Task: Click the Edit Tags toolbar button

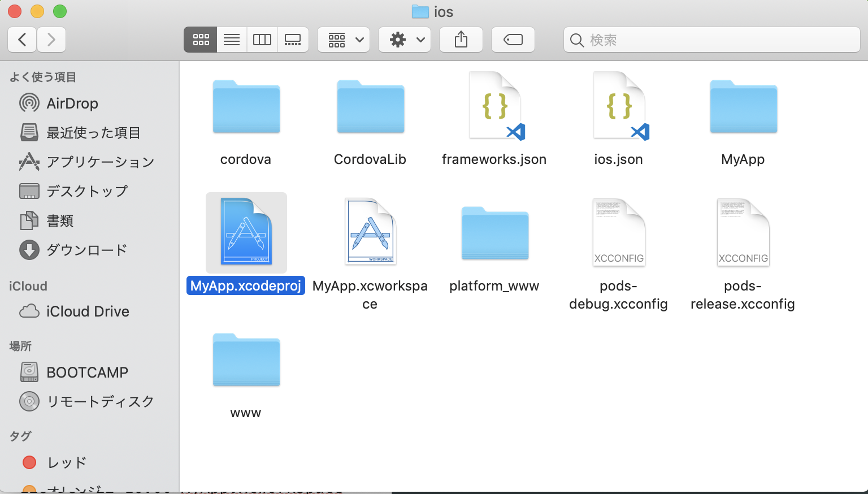Action: tap(513, 40)
